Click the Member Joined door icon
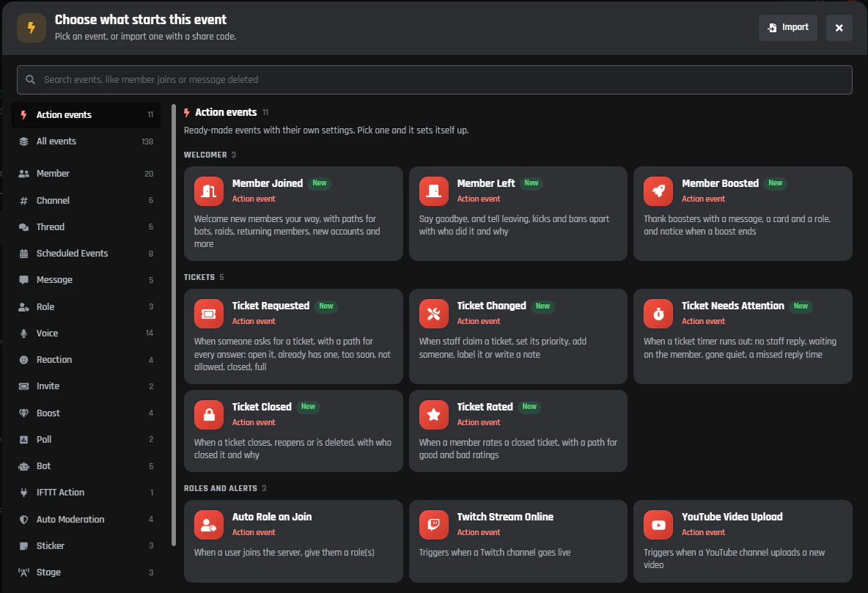The image size is (868, 593). click(x=209, y=191)
